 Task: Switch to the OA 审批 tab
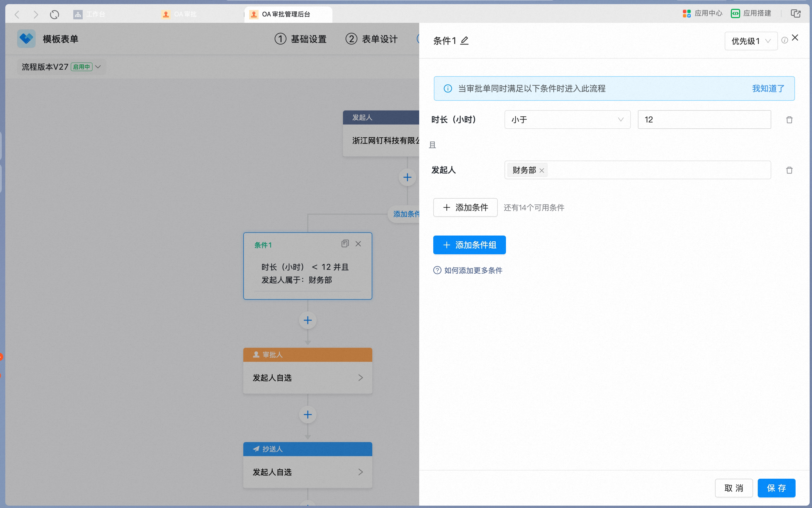coord(179,14)
